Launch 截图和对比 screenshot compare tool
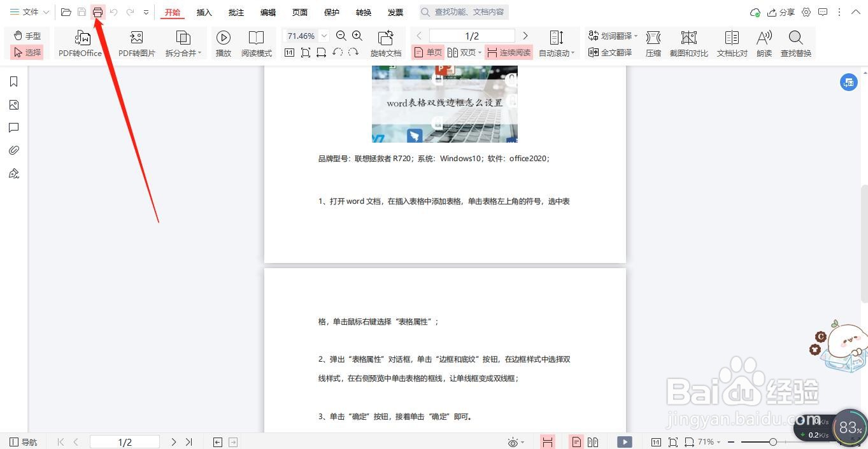 [688, 43]
